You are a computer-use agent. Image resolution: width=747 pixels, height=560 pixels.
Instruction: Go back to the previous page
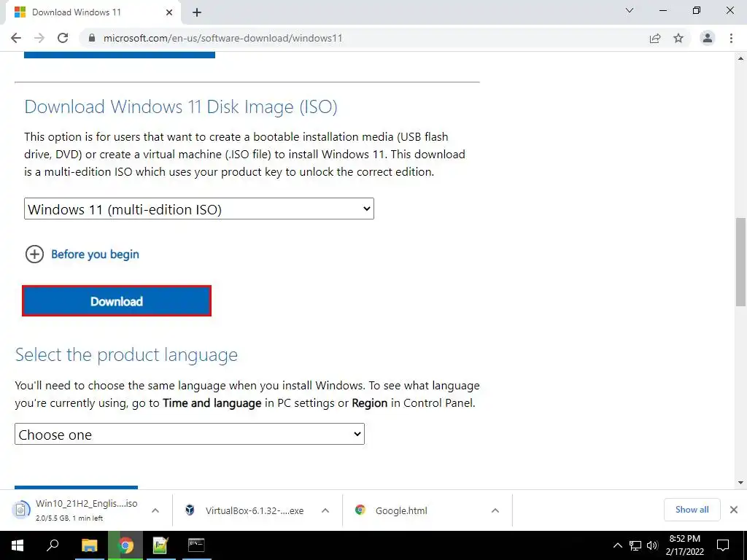coord(16,38)
